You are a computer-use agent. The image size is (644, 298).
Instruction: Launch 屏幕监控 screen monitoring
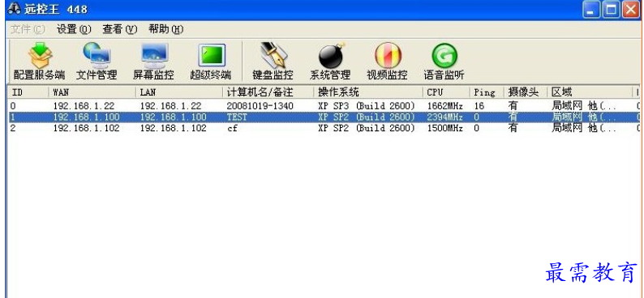[x=153, y=62]
